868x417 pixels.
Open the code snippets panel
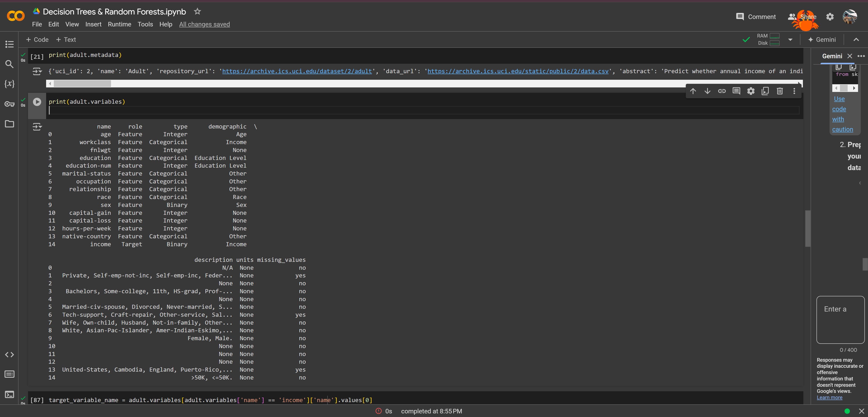click(x=9, y=354)
